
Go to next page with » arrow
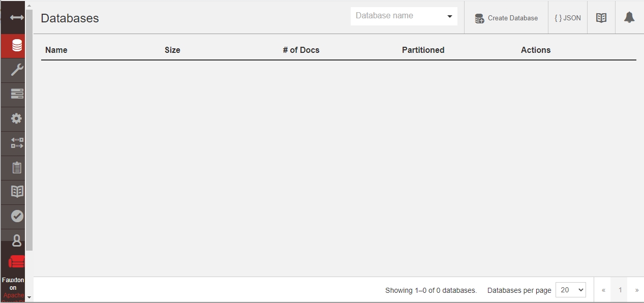tap(636, 290)
